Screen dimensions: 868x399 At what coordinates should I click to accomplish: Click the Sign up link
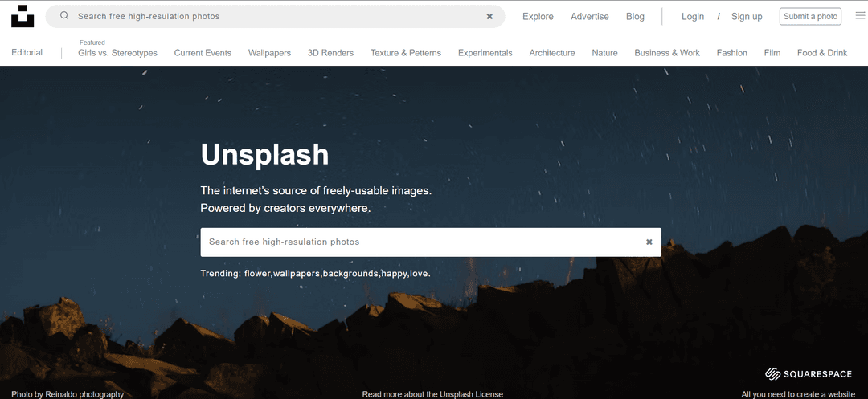point(747,17)
